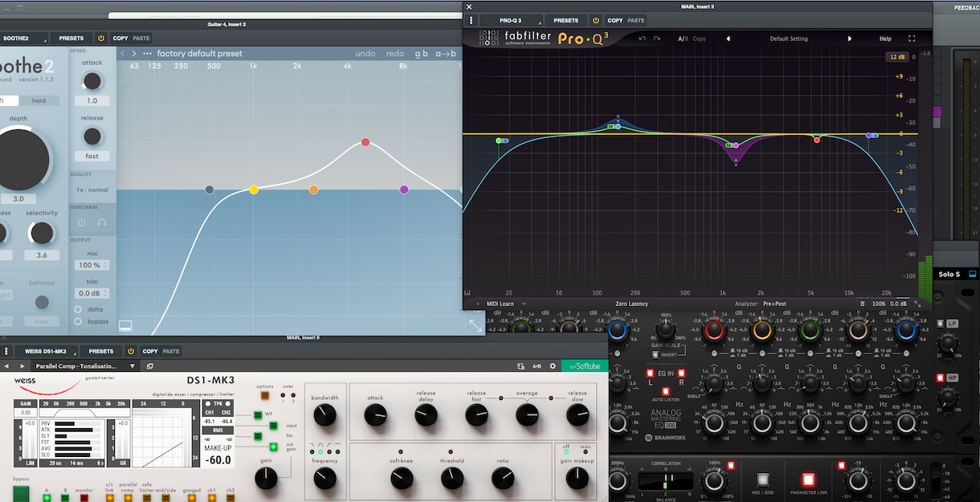Click the Pro-Q 3 undo arrow
Image resolution: width=980 pixels, height=502 pixels.
pos(642,39)
